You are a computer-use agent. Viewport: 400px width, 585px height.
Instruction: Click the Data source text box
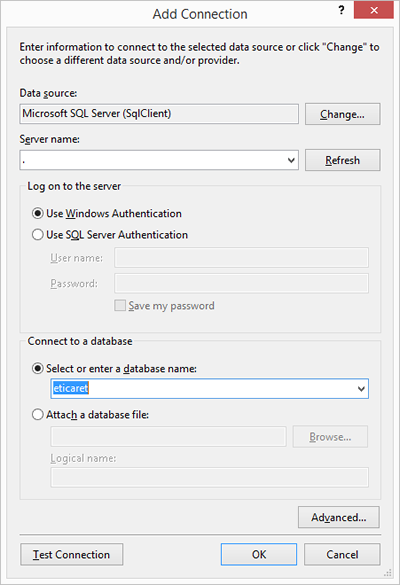pyautogui.click(x=159, y=114)
